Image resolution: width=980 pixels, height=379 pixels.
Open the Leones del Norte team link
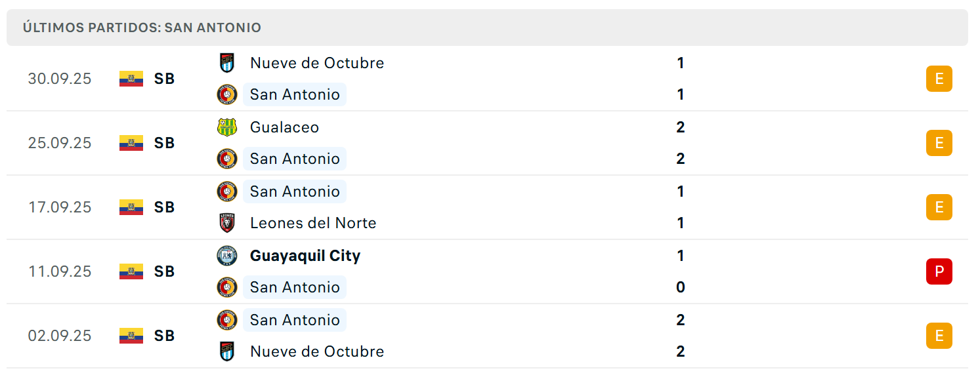tap(313, 223)
